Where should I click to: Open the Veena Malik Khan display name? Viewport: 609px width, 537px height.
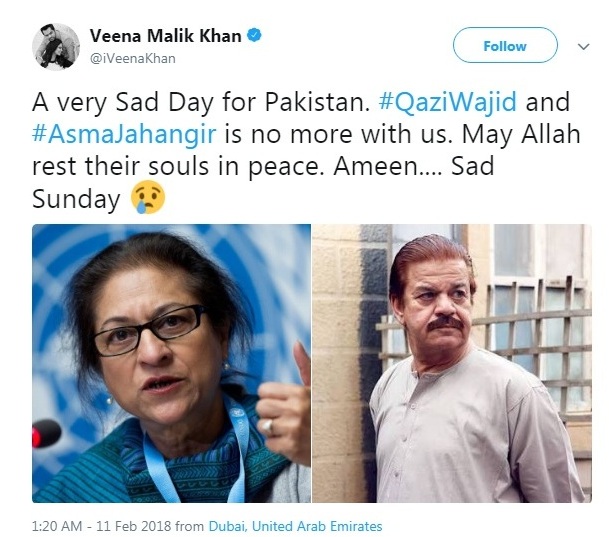[165, 36]
